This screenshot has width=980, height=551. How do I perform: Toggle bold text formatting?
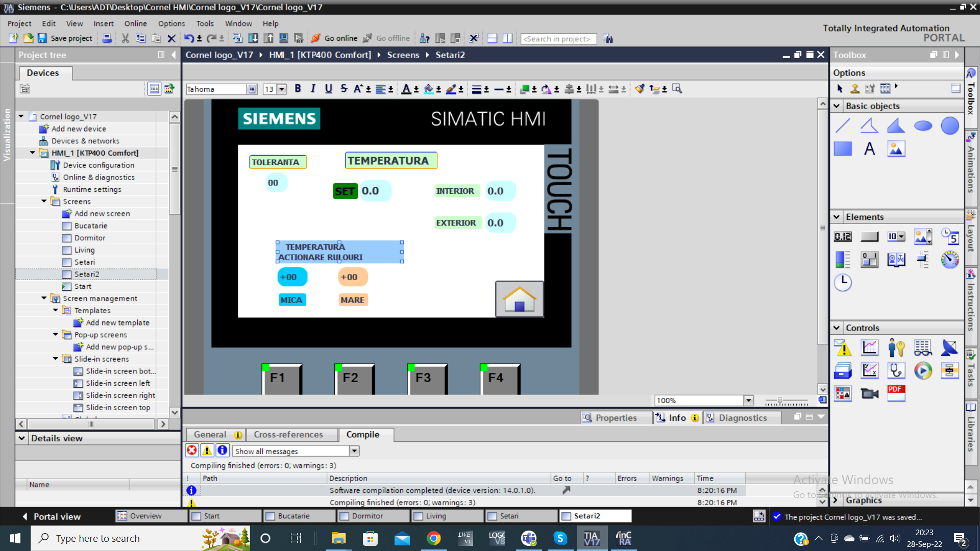[298, 89]
